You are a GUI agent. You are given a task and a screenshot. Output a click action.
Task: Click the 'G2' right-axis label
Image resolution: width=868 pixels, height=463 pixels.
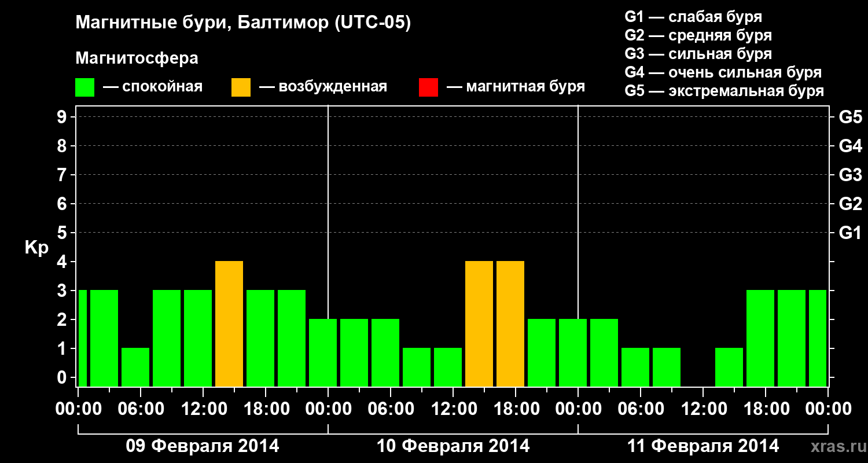(x=851, y=204)
